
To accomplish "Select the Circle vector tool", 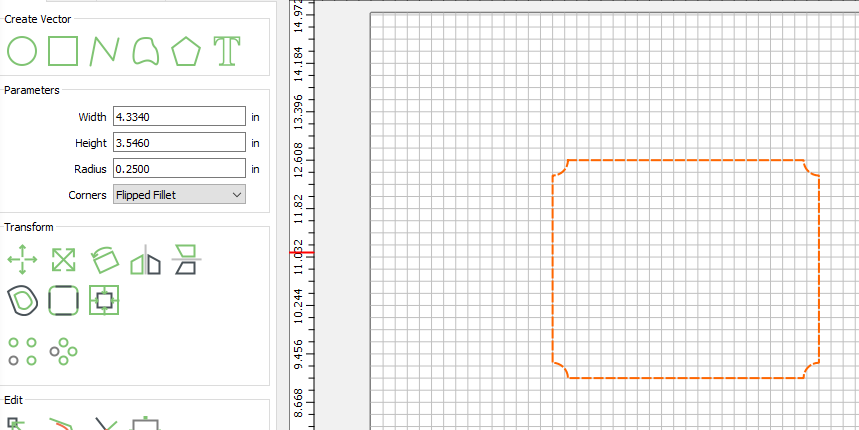I will 22,51.
